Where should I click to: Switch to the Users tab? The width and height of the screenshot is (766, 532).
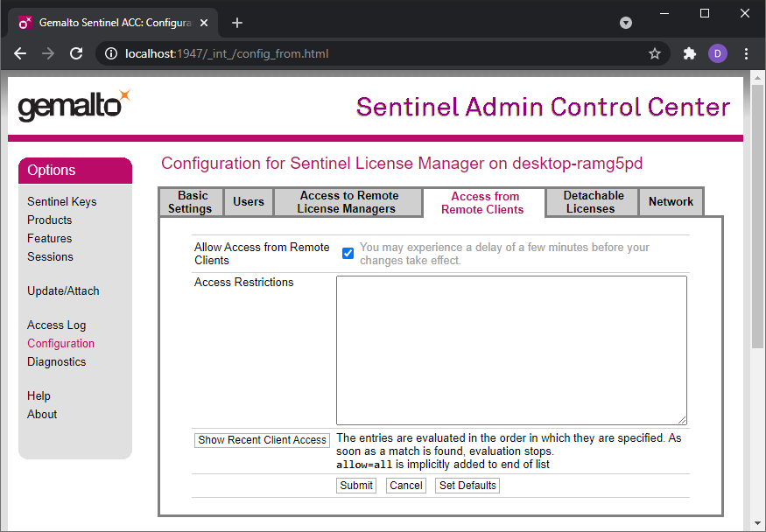(248, 201)
